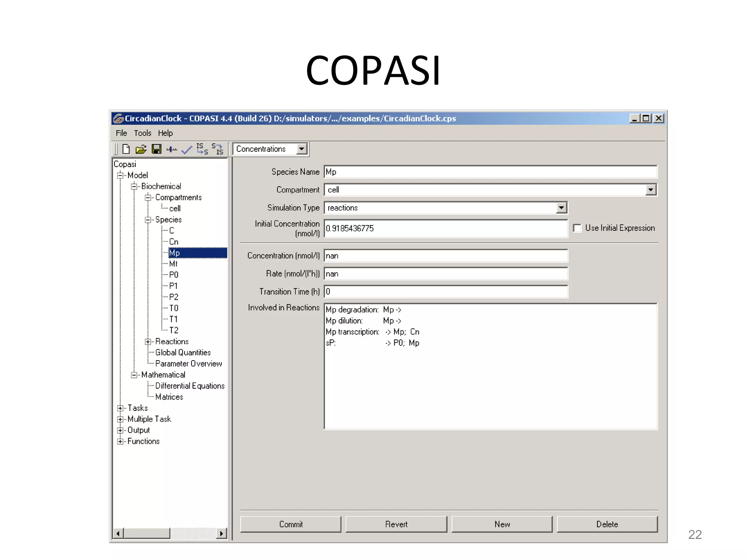The image size is (747, 560).
Task: Select the cell compartment tree item
Action: point(175,209)
